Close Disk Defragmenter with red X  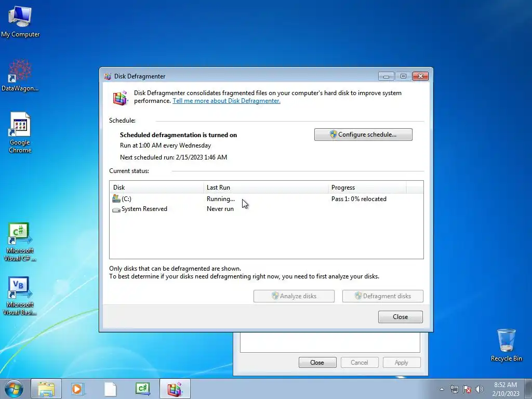tap(420, 76)
